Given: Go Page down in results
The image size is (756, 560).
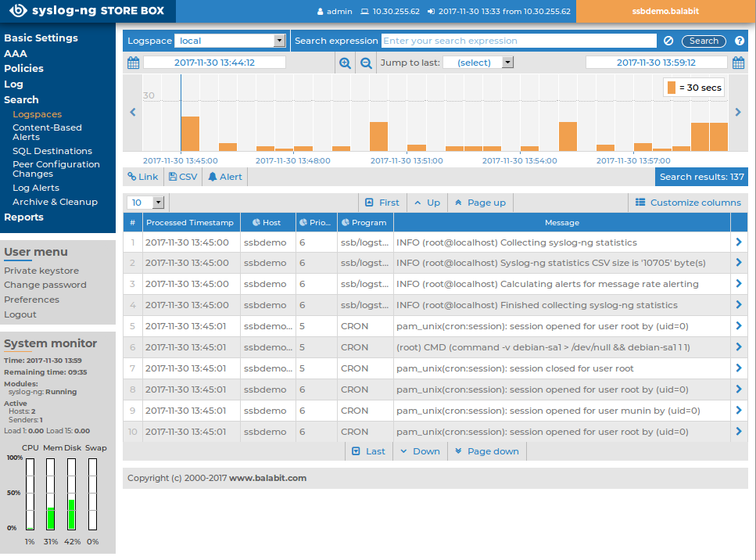Looking at the screenshot, I should click(487, 451).
